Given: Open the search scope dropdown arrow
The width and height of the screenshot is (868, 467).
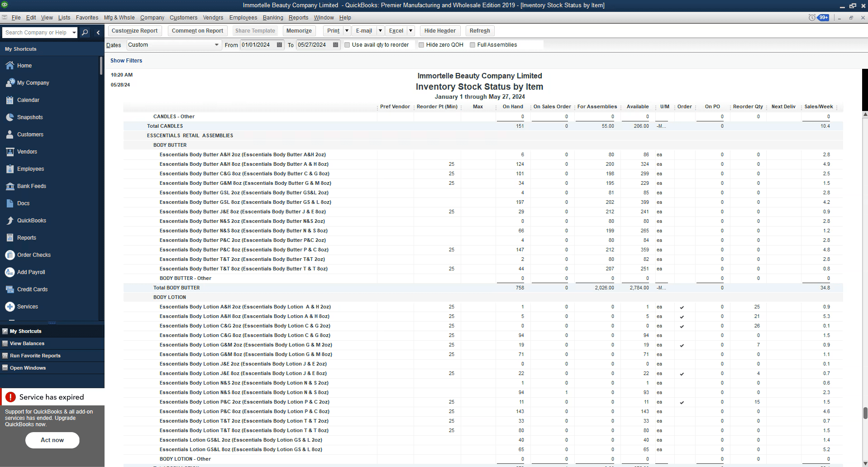Looking at the screenshot, I should coord(74,33).
